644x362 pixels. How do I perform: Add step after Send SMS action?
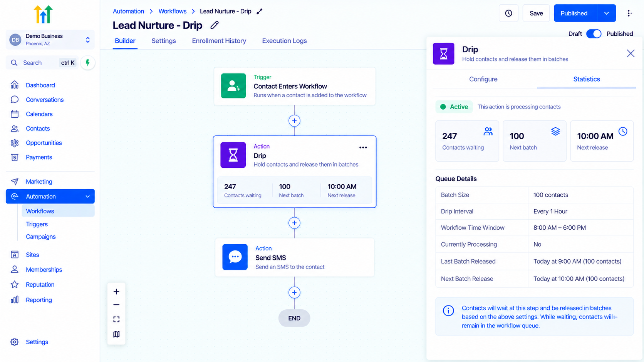coord(294,293)
